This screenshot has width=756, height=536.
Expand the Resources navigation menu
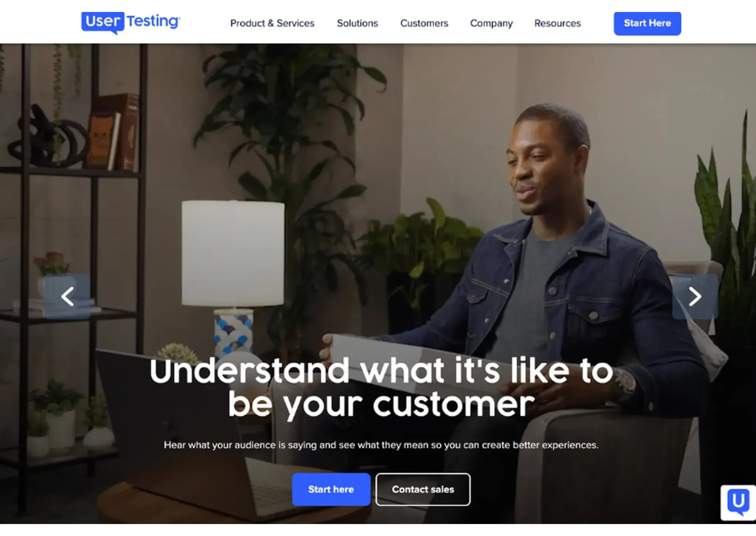click(x=557, y=23)
